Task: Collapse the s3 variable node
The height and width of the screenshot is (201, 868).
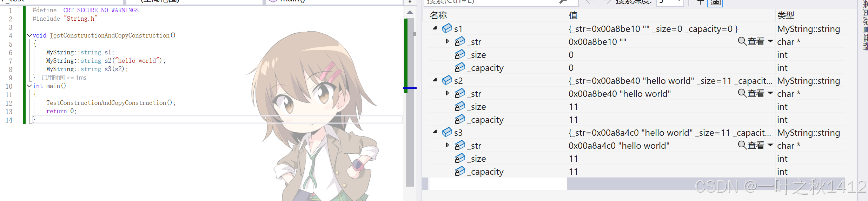Action: tap(435, 132)
